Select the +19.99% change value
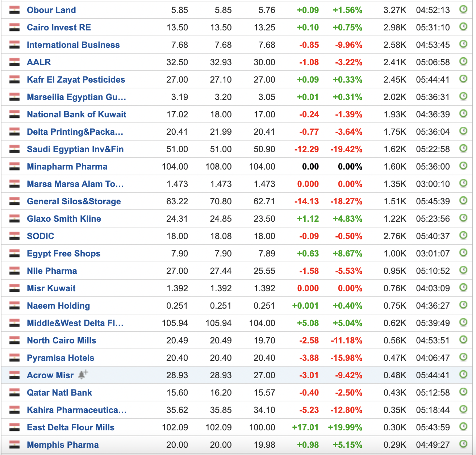This screenshot has width=476, height=455. (345, 427)
